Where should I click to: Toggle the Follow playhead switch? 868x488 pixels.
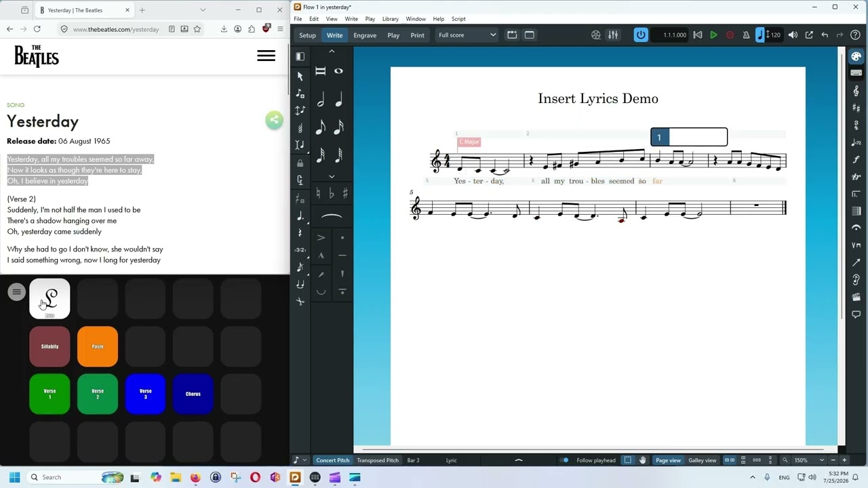(565, 460)
